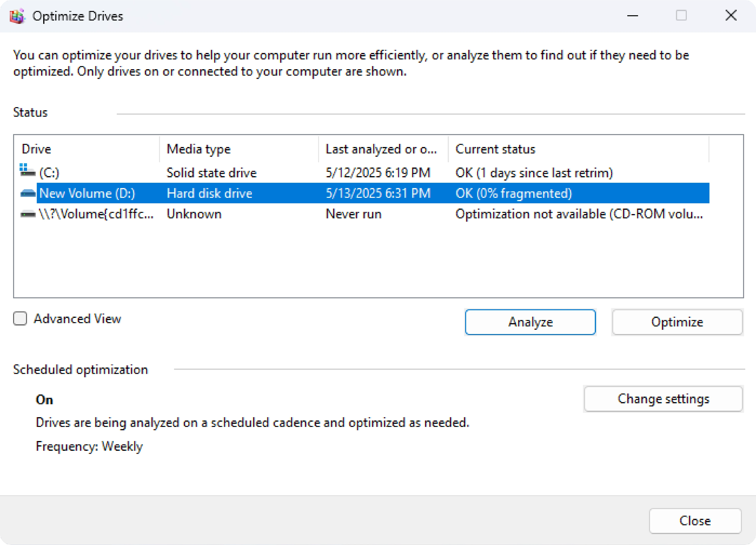
Task: Click the Optimize button
Action: point(677,322)
